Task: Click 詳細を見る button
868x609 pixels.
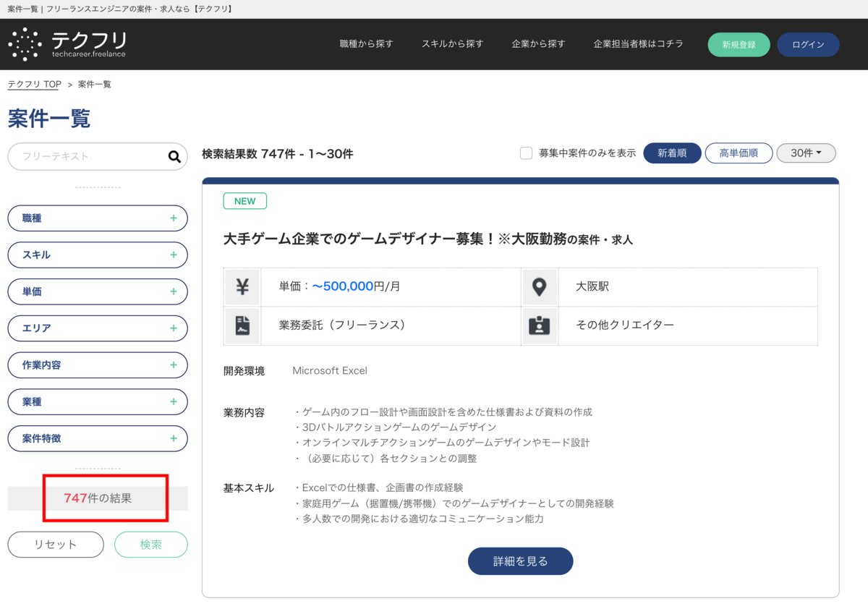Action: pyautogui.click(x=520, y=561)
